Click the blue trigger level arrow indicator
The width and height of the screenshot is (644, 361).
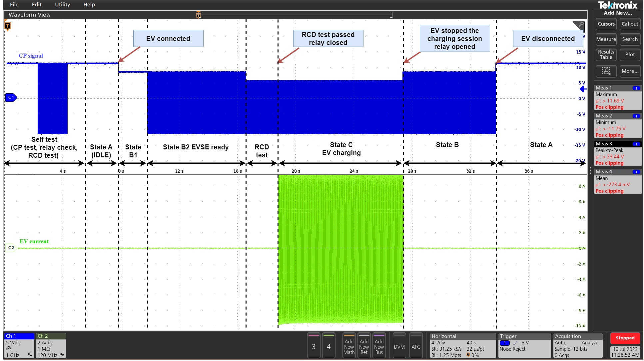[x=583, y=89]
